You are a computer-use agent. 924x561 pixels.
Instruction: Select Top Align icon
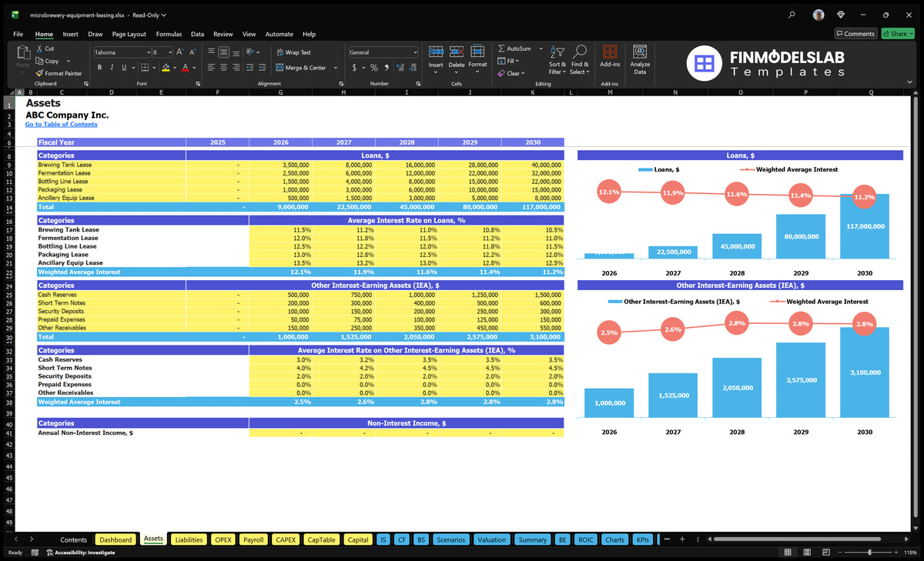pos(211,52)
